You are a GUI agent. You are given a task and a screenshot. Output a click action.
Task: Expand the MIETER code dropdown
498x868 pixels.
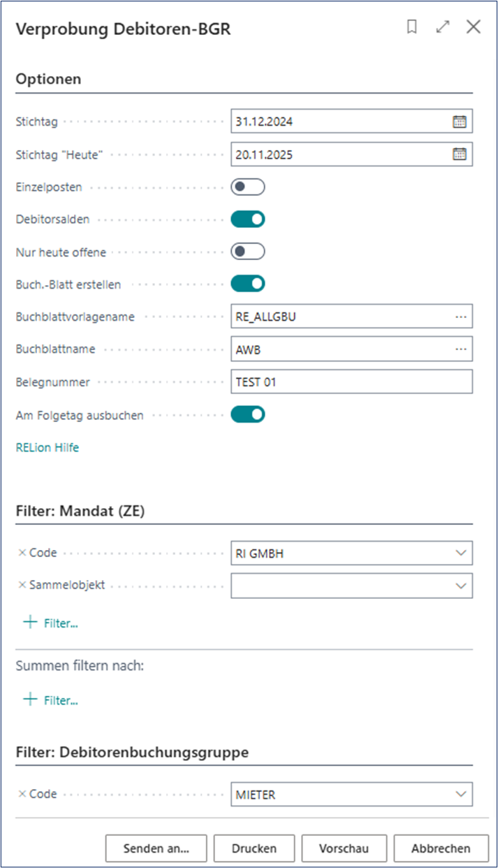pos(460,794)
